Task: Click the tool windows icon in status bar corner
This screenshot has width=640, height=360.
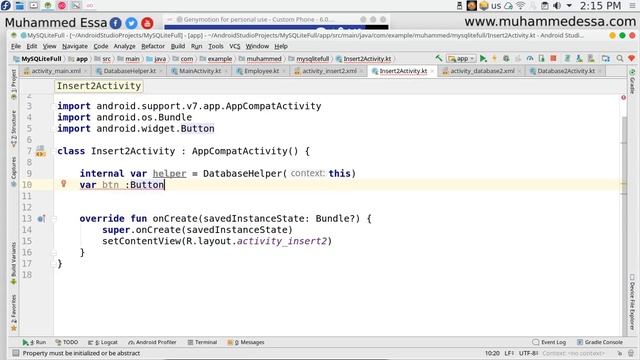Action: (16, 353)
